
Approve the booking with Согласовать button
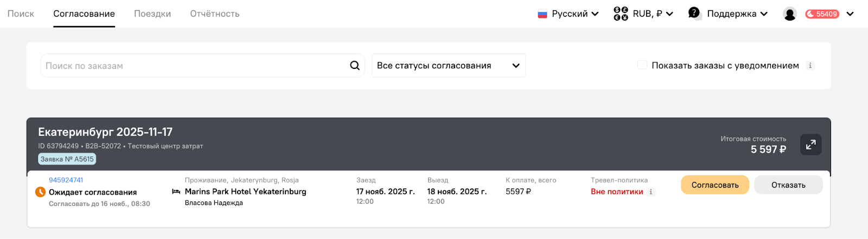[x=715, y=185]
